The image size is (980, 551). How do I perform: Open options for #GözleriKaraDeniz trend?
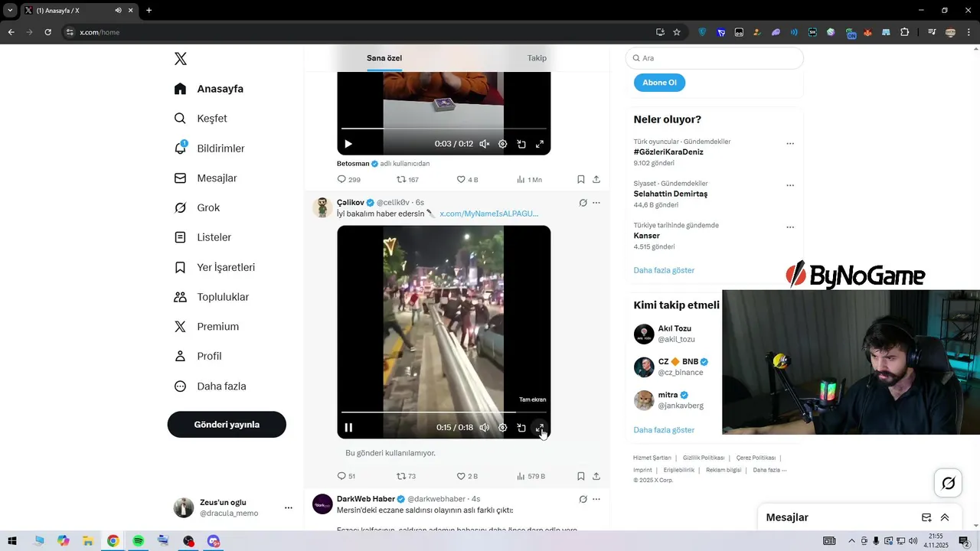coord(790,143)
